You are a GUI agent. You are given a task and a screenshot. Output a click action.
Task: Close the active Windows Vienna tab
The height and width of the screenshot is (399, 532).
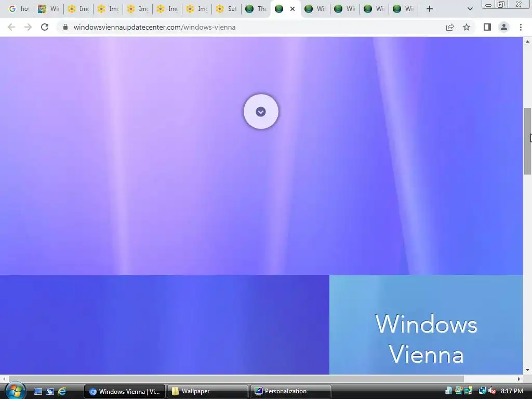[292, 9]
